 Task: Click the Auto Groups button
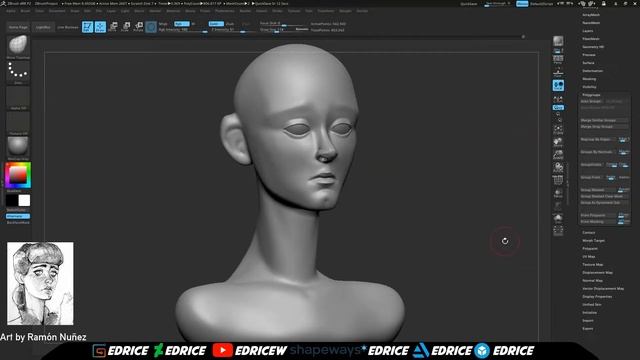[x=591, y=101]
